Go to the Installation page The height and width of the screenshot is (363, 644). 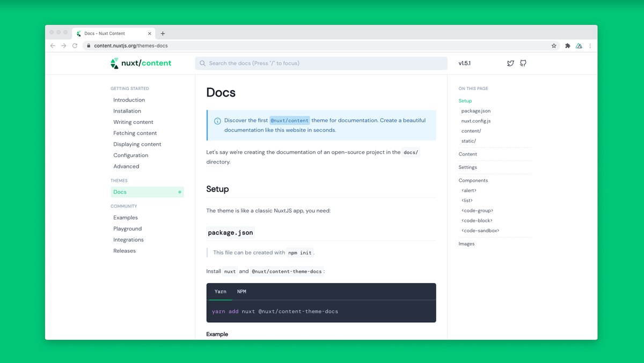click(x=127, y=111)
